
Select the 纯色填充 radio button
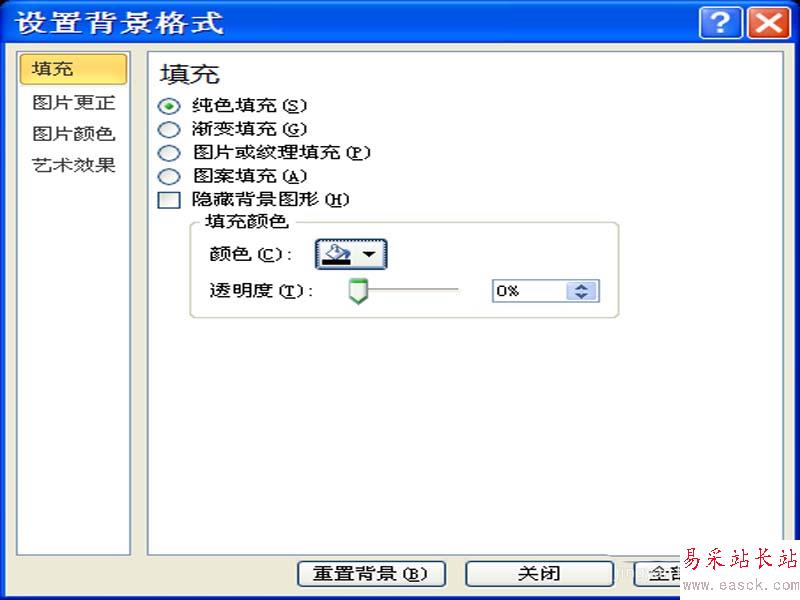click(169, 106)
